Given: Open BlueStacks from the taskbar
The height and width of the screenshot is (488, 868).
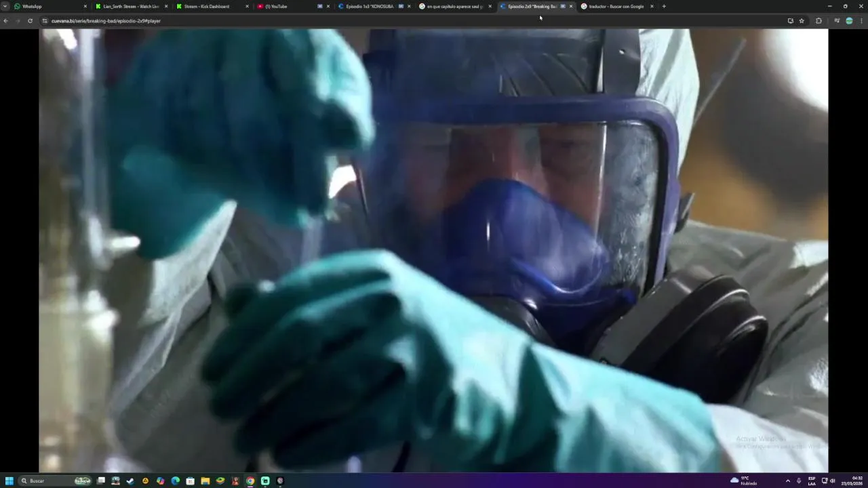Looking at the screenshot, I should (x=220, y=481).
